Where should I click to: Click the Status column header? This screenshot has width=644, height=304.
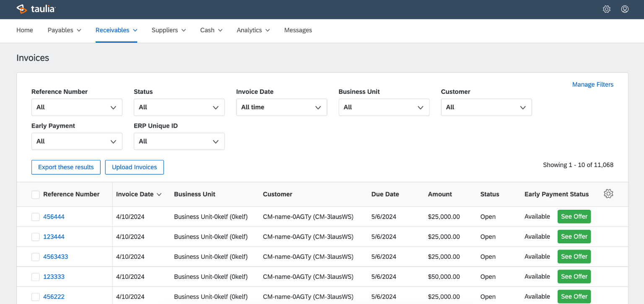click(490, 194)
